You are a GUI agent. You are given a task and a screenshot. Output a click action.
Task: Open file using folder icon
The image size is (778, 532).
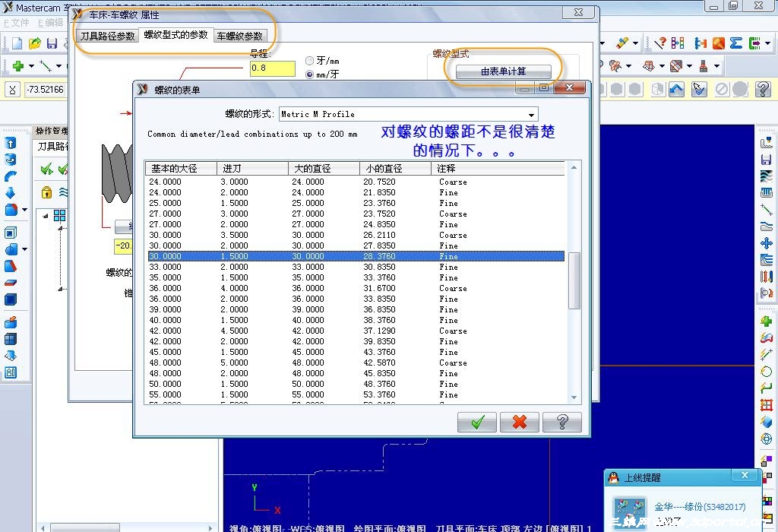pos(34,43)
